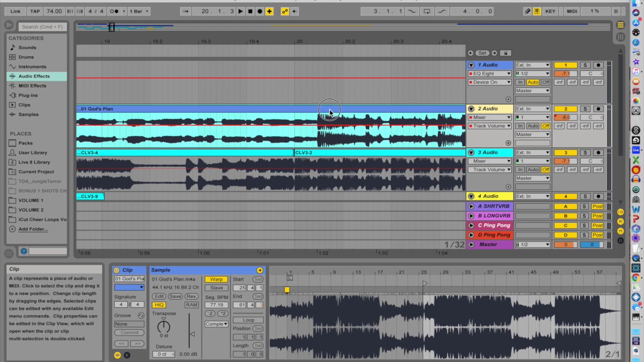Open User Library in Places
The height and width of the screenshot is (362, 644).
tap(33, 152)
